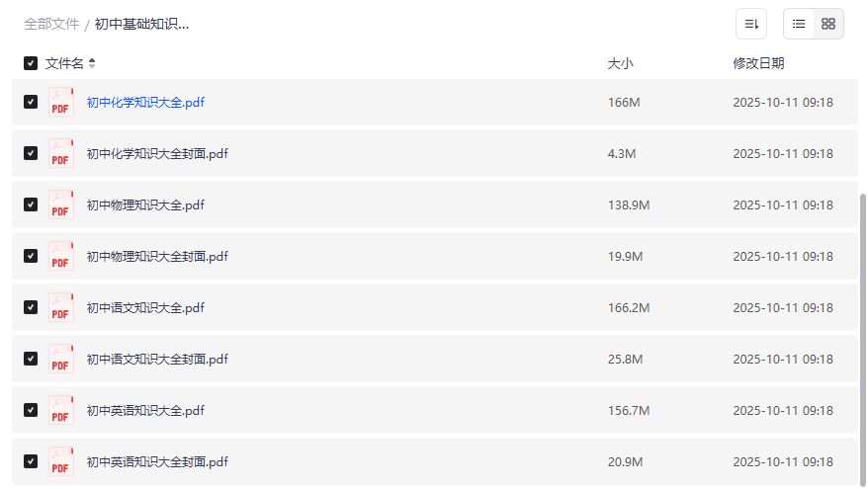Click the 初中基础知识 breadcrumb folder
Viewport: 868px width, 489px height.
pos(141,24)
